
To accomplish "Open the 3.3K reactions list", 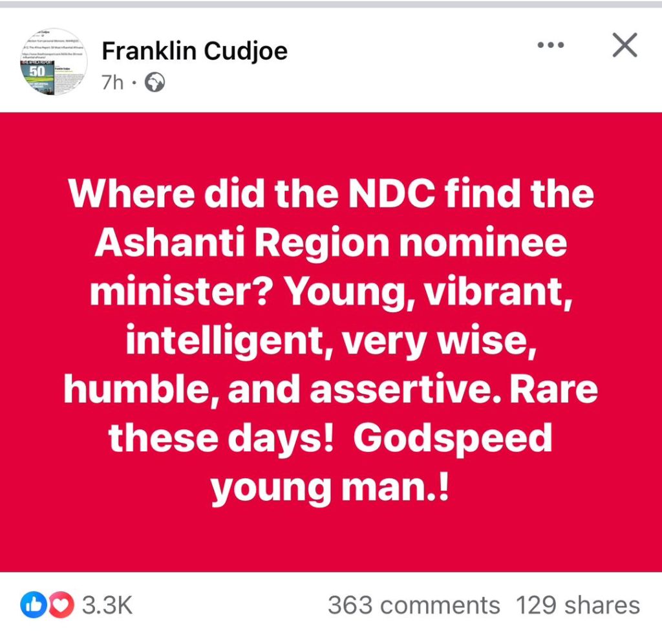I will [x=107, y=605].
